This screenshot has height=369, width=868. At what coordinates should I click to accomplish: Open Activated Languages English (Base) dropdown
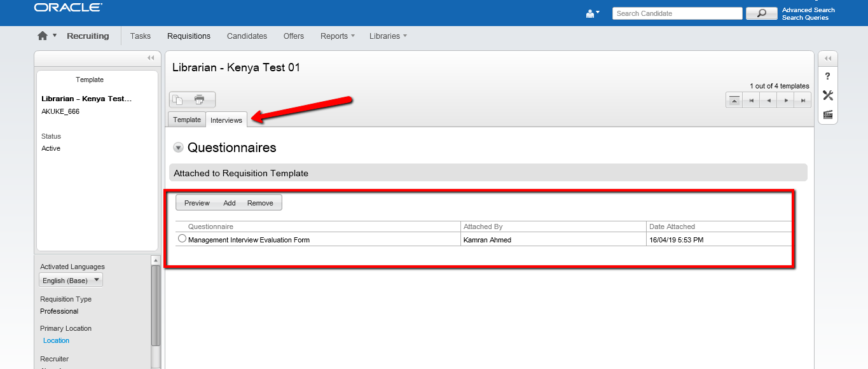(x=71, y=280)
